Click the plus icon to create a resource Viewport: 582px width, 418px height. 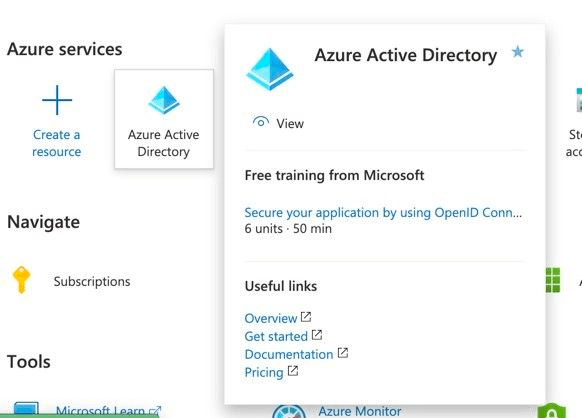coord(57,100)
